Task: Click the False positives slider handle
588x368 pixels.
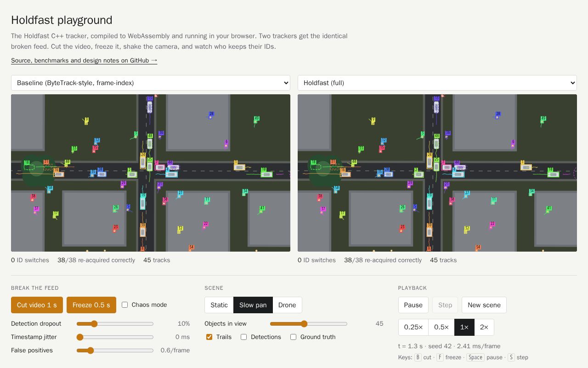Action: coord(90,351)
